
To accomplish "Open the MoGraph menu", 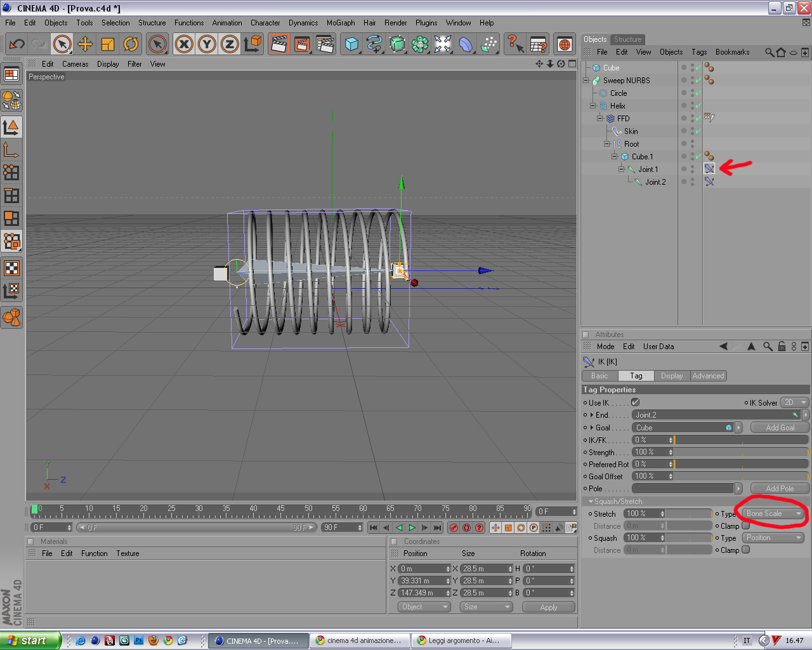I will [341, 23].
